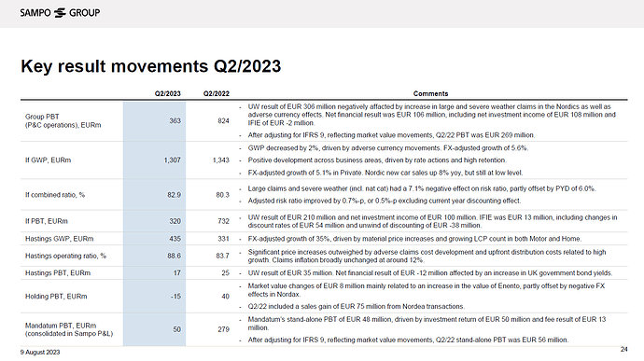Click the Holding PBT value -15
The width and height of the screenshot is (644, 361).
click(x=175, y=297)
